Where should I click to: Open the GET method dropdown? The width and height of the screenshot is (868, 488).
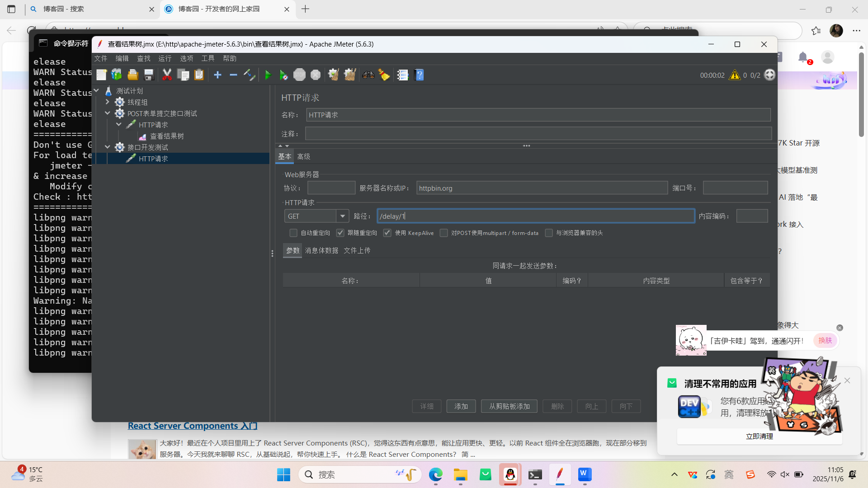coord(343,216)
